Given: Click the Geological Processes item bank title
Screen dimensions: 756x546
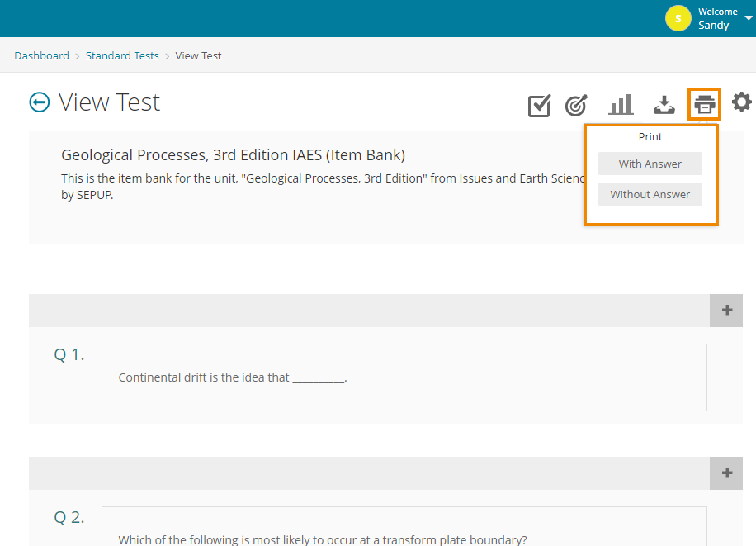Looking at the screenshot, I should pos(233,155).
